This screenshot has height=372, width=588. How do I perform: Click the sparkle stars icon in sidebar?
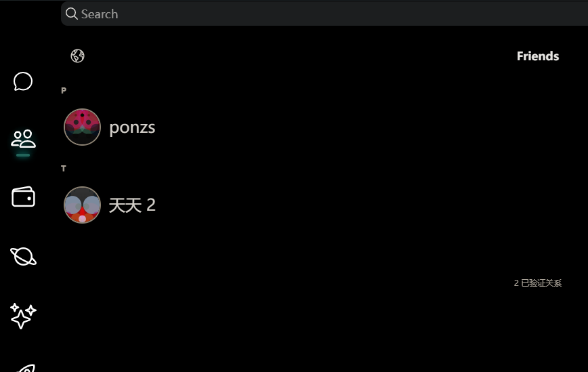(x=23, y=316)
